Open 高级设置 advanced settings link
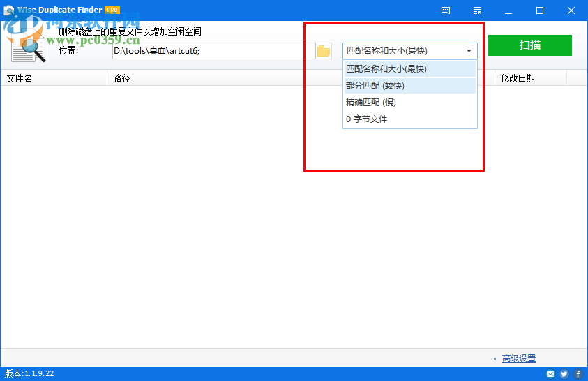 519,359
